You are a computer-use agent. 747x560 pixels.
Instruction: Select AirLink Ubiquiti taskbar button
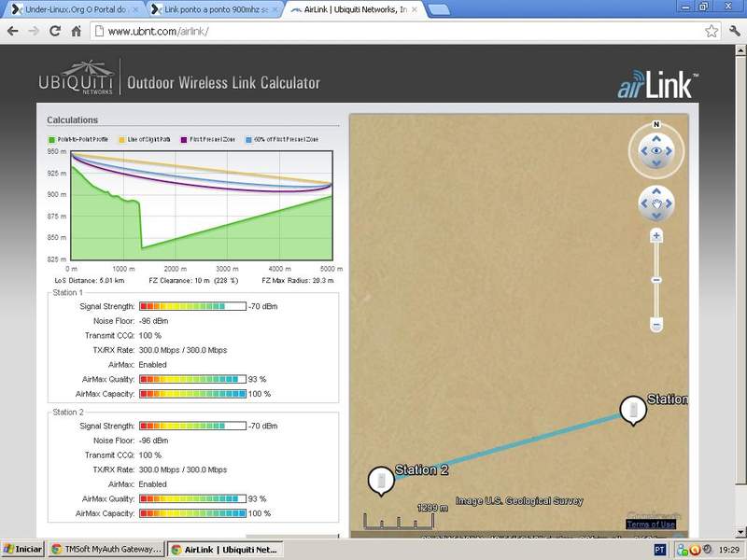pyautogui.click(x=225, y=549)
